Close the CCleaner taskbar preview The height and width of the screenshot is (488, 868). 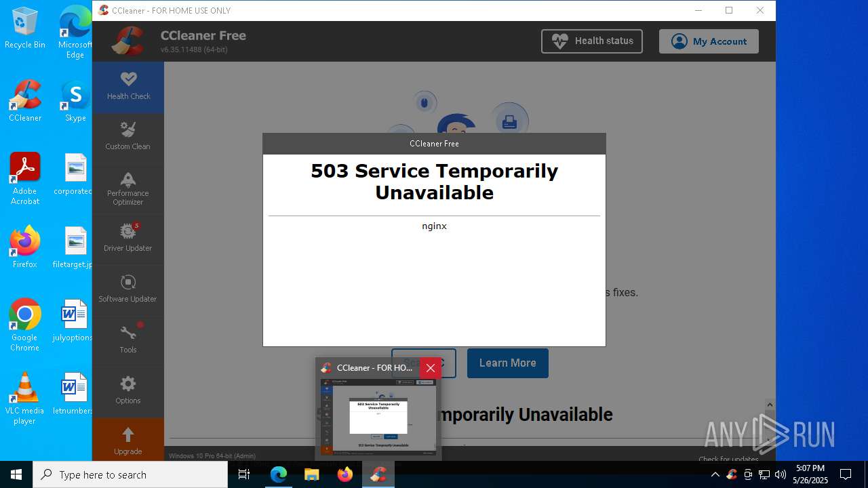pos(431,368)
